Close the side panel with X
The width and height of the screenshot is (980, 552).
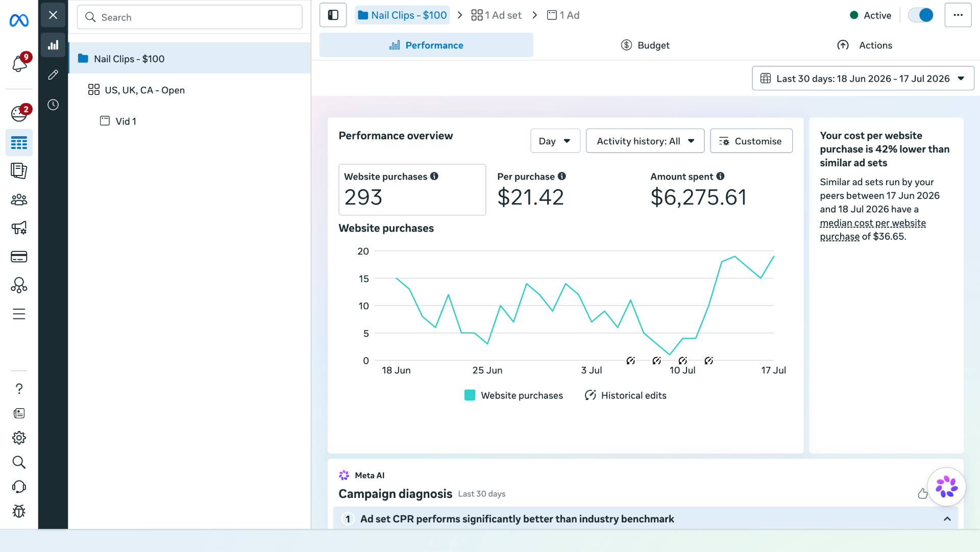tap(53, 15)
